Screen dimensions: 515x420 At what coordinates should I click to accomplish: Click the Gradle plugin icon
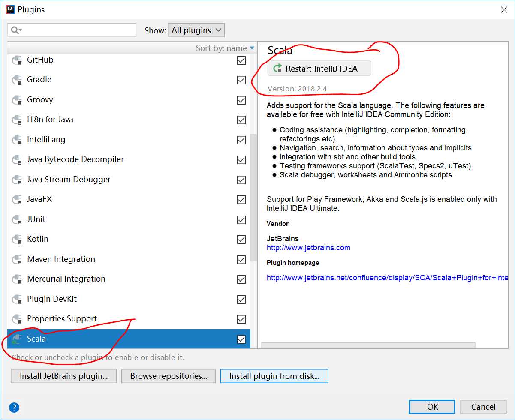click(17, 80)
